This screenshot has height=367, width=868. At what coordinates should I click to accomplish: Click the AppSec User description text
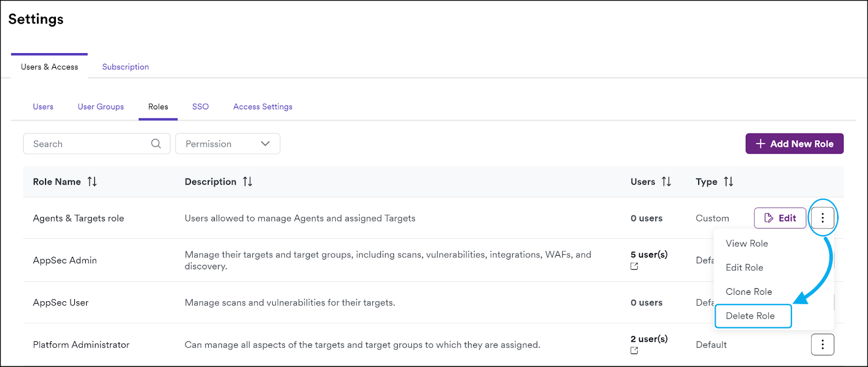point(290,302)
